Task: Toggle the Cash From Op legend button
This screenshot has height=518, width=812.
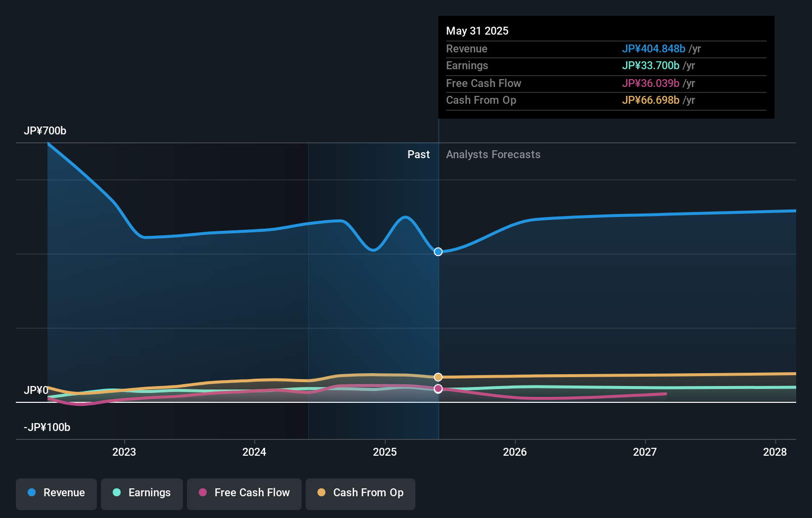Action: coord(361,494)
